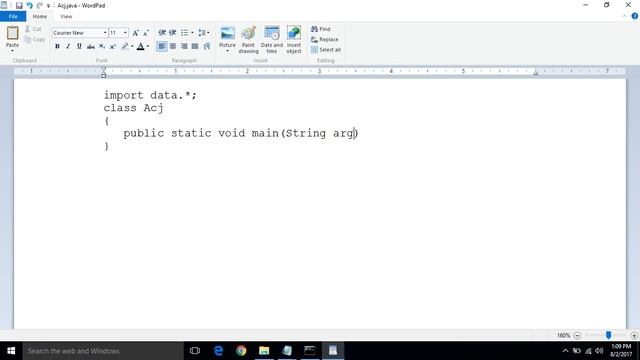This screenshot has width=640, height=360.
Task: Open the Command Prompt taskbar icon
Action: (x=310, y=351)
